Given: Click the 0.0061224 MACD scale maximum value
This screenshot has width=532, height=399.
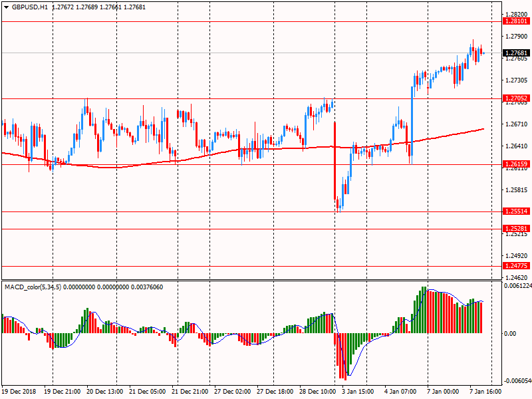Looking at the screenshot, I should [517, 286].
